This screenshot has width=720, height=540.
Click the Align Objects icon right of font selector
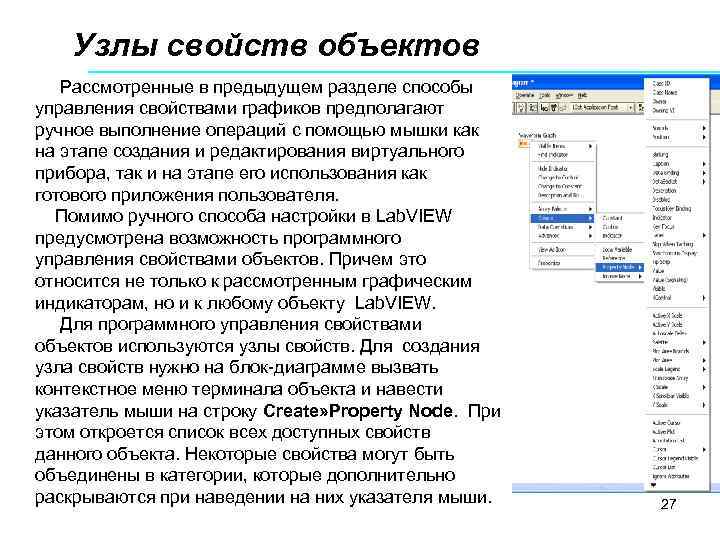point(641,108)
